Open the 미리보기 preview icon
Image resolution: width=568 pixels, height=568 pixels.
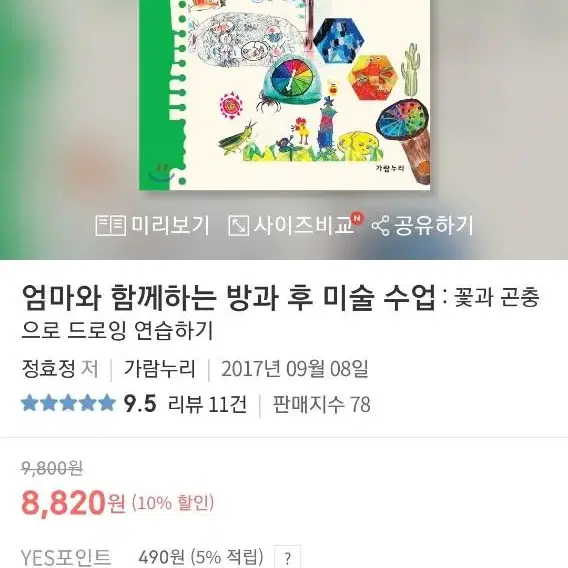(110, 225)
